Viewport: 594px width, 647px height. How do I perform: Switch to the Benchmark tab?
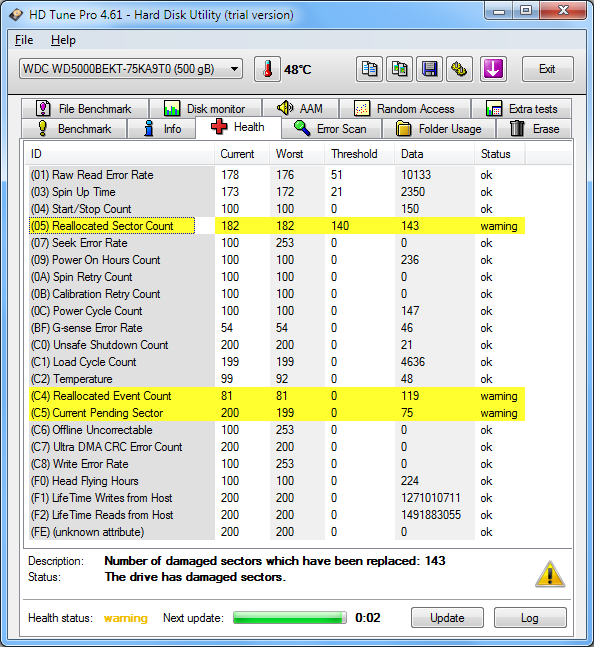tap(74, 129)
